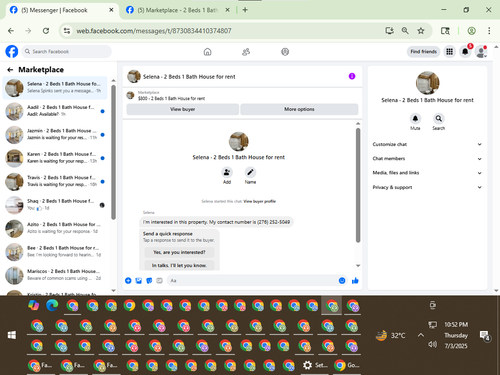Open the View buyer profile link
Screen dimensions: 500x375
pyautogui.click(x=259, y=201)
